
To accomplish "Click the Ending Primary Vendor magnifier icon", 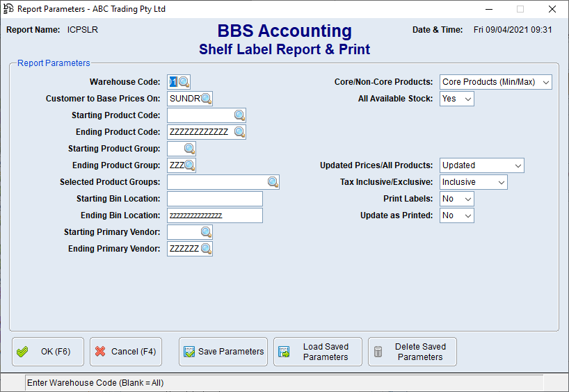I will coord(206,249).
